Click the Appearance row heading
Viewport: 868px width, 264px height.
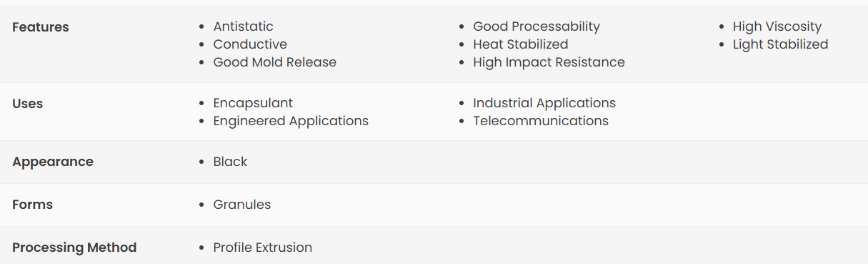click(53, 162)
